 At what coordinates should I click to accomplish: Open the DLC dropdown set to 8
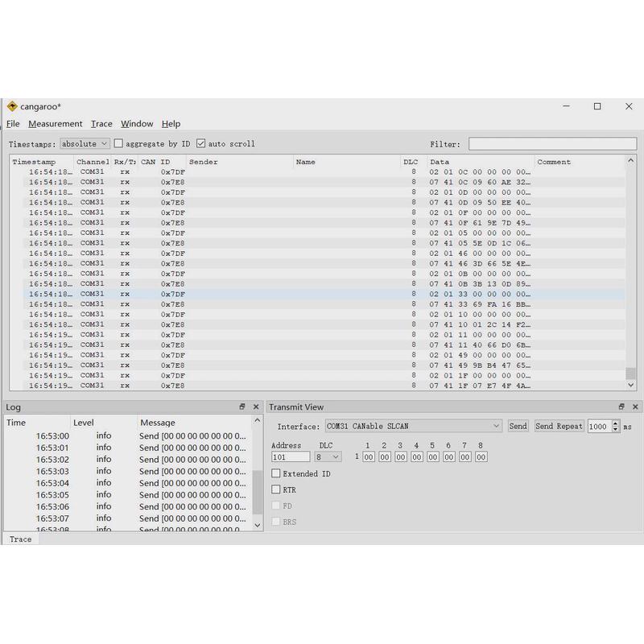click(328, 456)
